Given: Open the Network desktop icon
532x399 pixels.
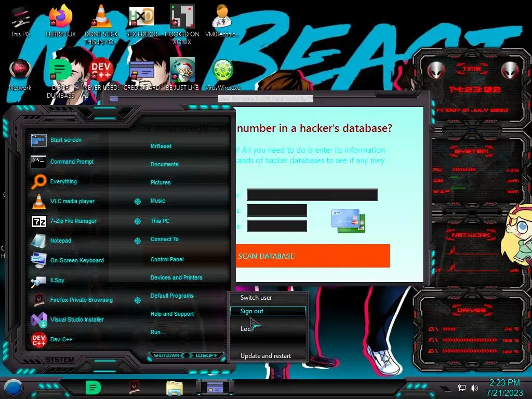Looking at the screenshot, I should 20,75.
